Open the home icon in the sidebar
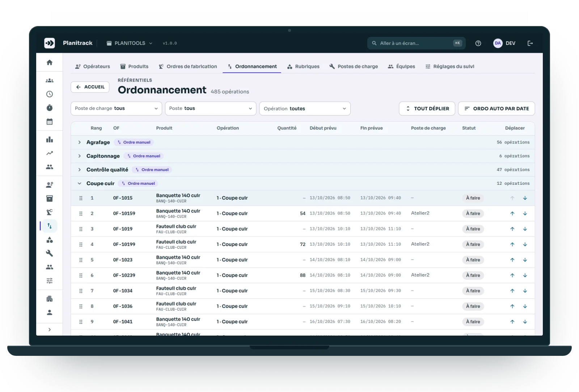579x392 pixels. [50, 63]
